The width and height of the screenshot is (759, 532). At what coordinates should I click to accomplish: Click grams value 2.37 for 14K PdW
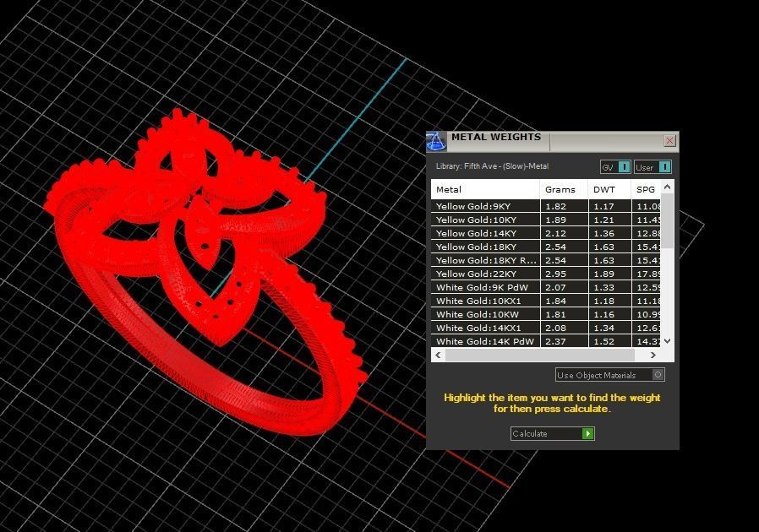[555, 341]
